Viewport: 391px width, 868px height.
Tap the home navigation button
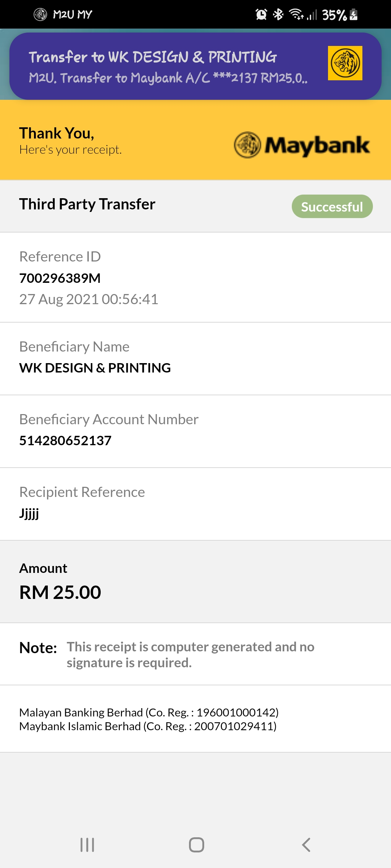(x=197, y=845)
